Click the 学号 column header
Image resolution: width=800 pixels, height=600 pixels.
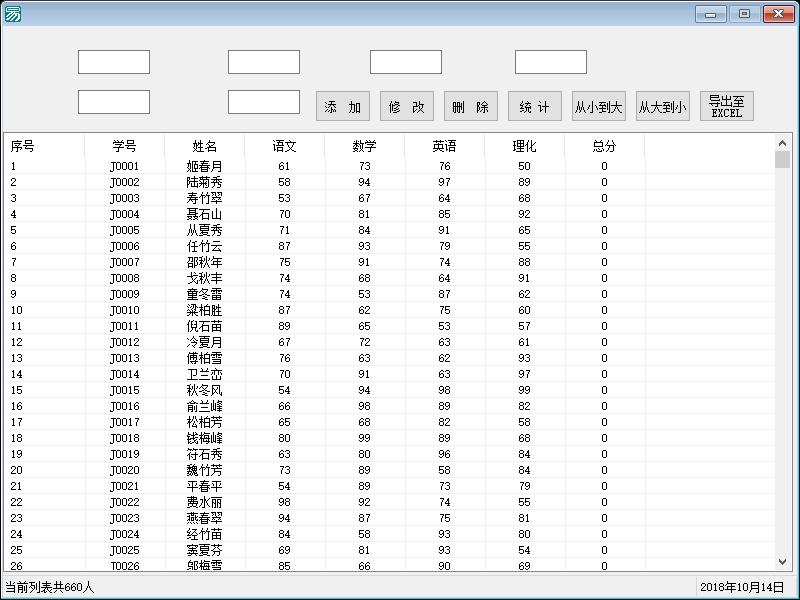[124, 146]
